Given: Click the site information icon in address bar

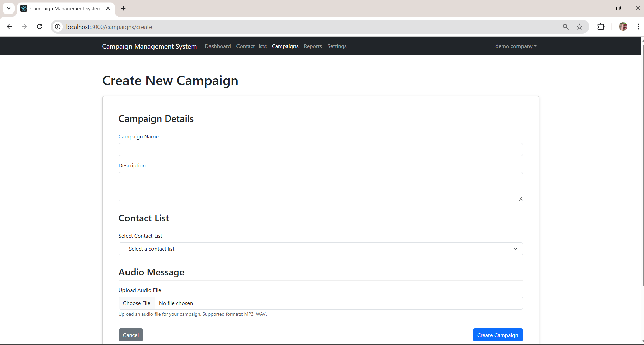Looking at the screenshot, I should [58, 27].
